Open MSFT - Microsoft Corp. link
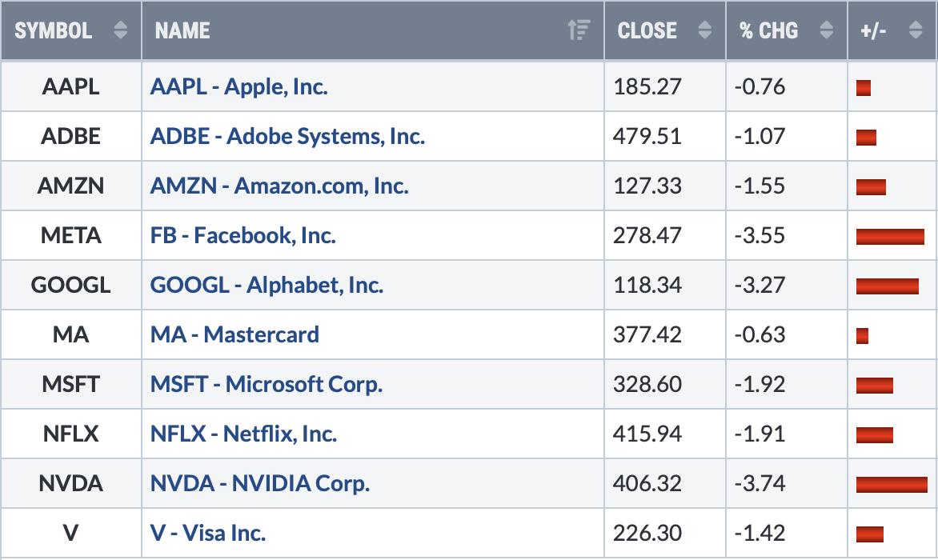 pos(267,384)
